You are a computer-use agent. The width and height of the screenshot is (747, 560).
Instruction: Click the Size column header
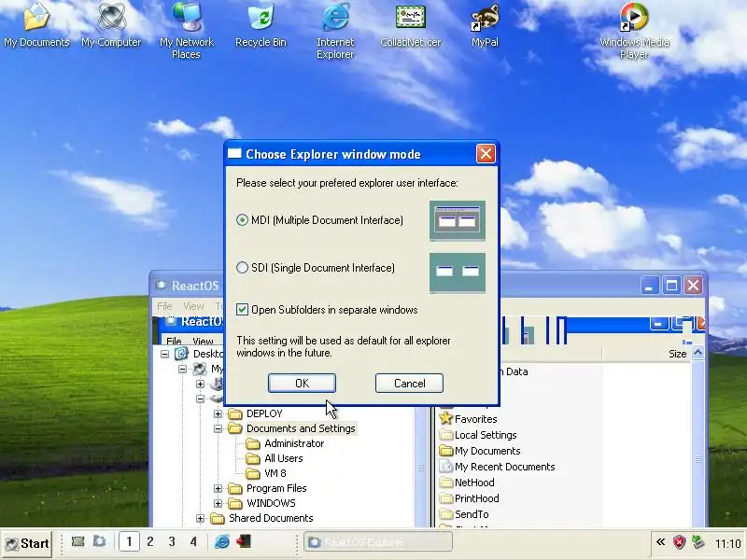pos(646,354)
